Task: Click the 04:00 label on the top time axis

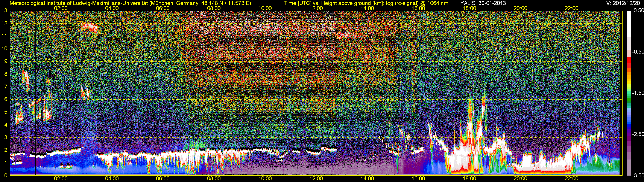Action: tap(112, 8)
